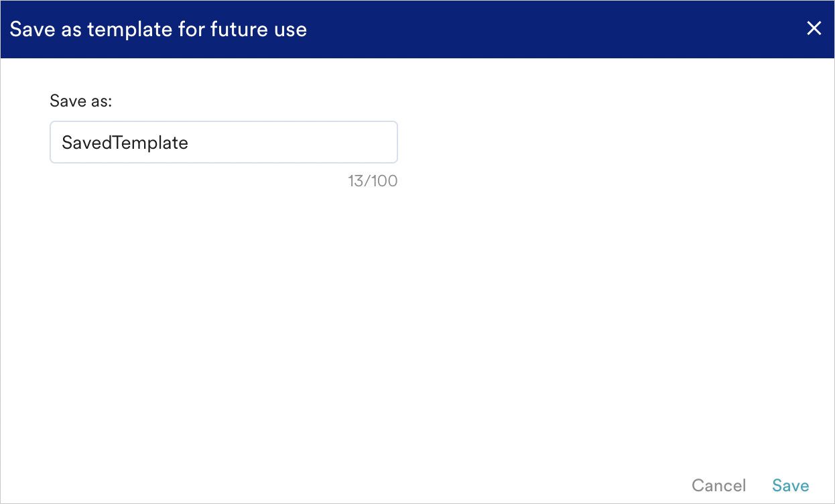Confirm the template name with Save

[790, 485]
